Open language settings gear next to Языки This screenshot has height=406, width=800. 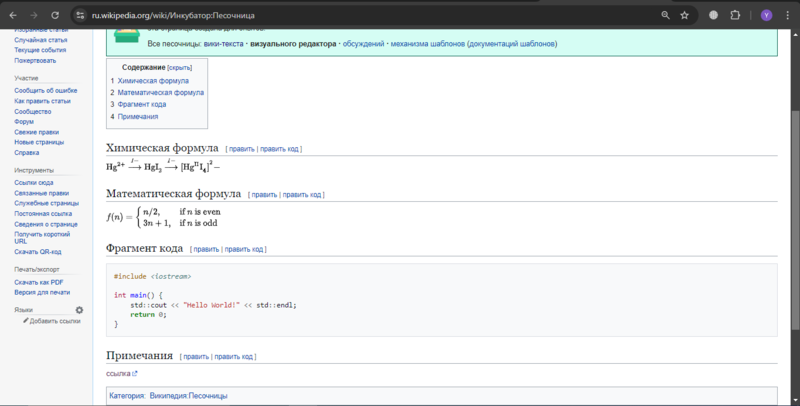point(79,310)
